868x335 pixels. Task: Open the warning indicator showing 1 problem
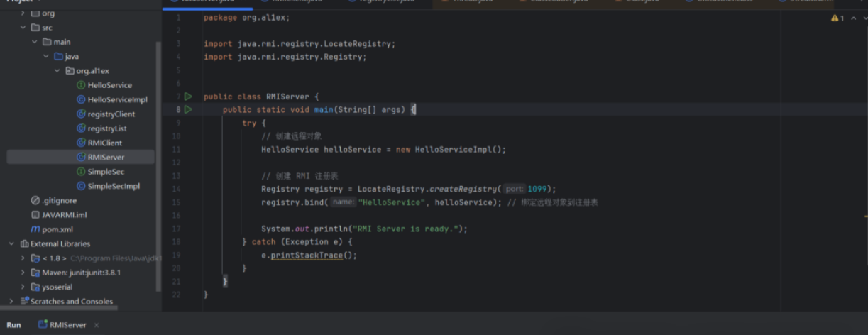coord(837,18)
